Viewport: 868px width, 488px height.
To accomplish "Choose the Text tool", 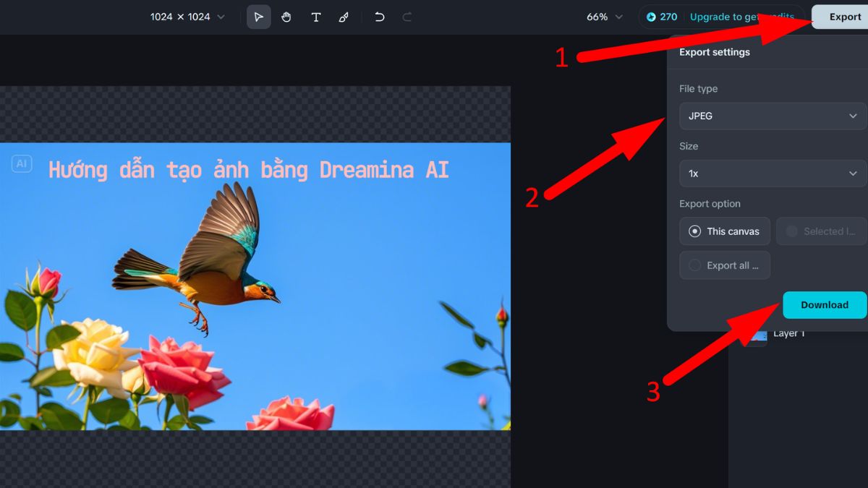I will 315,17.
